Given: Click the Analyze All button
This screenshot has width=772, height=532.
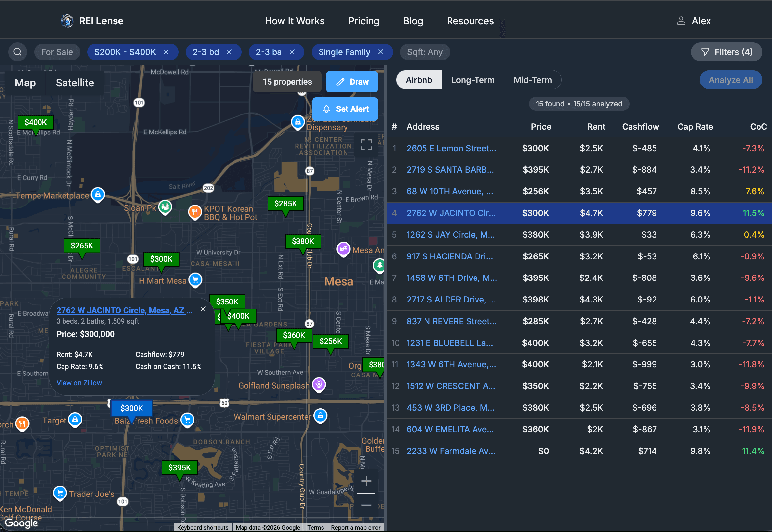Looking at the screenshot, I should click(x=731, y=80).
